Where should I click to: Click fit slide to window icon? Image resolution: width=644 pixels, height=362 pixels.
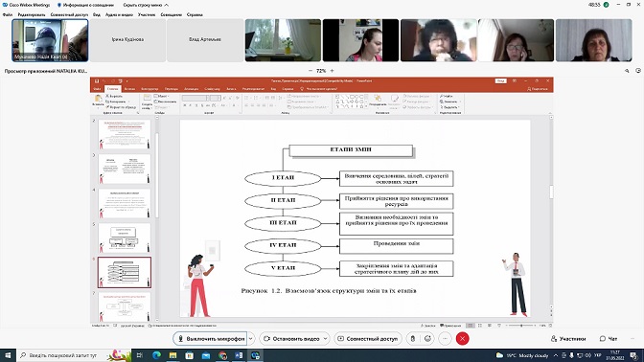(x=550, y=326)
